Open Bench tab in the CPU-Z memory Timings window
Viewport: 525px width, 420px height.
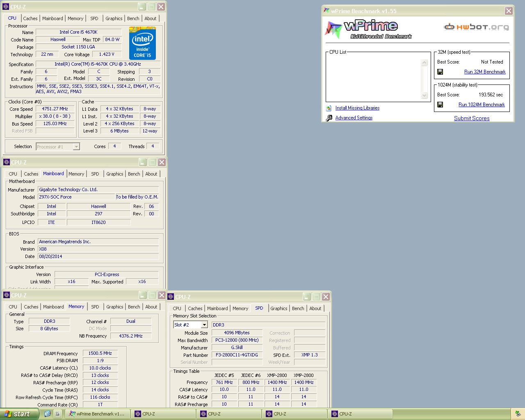pyautogui.click(x=134, y=307)
